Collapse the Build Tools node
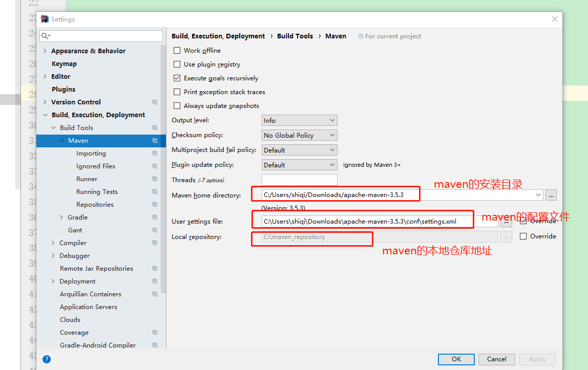The image size is (588, 370). click(x=54, y=128)
